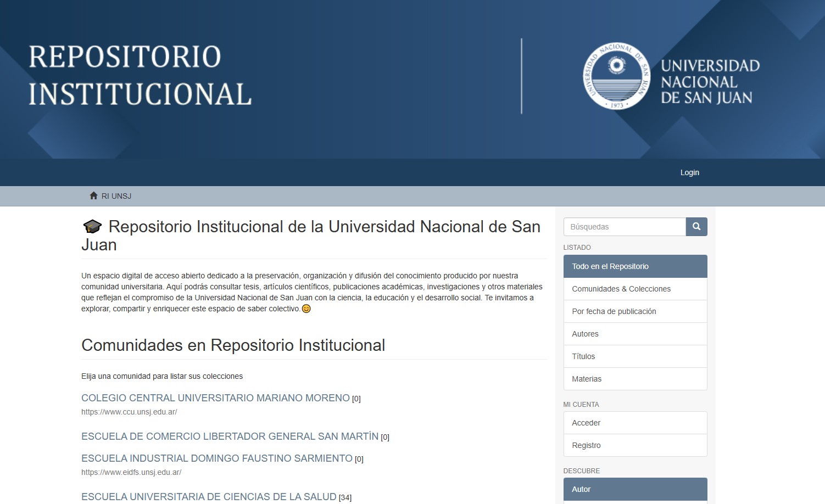The width and height of the screenshot is (825, 504).
Task: Click the magnifying glass search button
Action: pyautogui.click(x=696, y=227)
